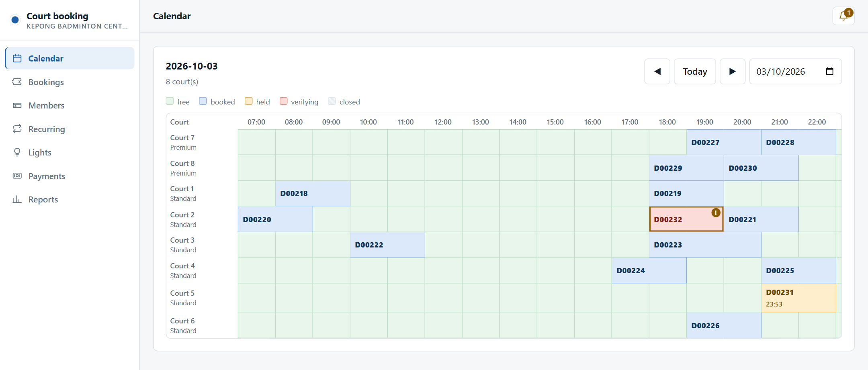The width and height of the screenshot is (868, 370).
Task: Click the closed legend swatch
Action: 332,101
